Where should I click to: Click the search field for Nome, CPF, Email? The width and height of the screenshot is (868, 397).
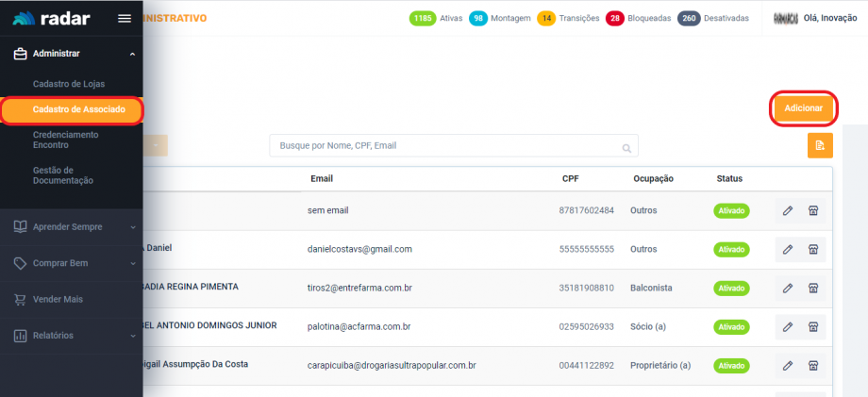pos(443,146)
